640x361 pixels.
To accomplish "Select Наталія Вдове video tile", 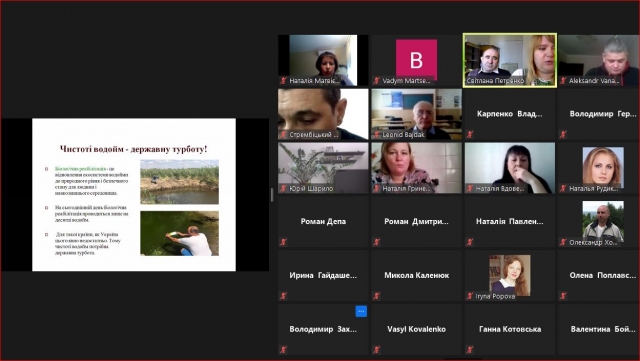I will coord(510,168).
